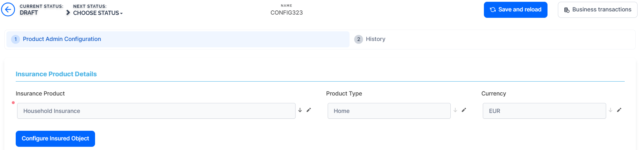The width and height of the screenshot is (644, 150).
Task: Click the DRAFT current status text
Action: (29, 13)
